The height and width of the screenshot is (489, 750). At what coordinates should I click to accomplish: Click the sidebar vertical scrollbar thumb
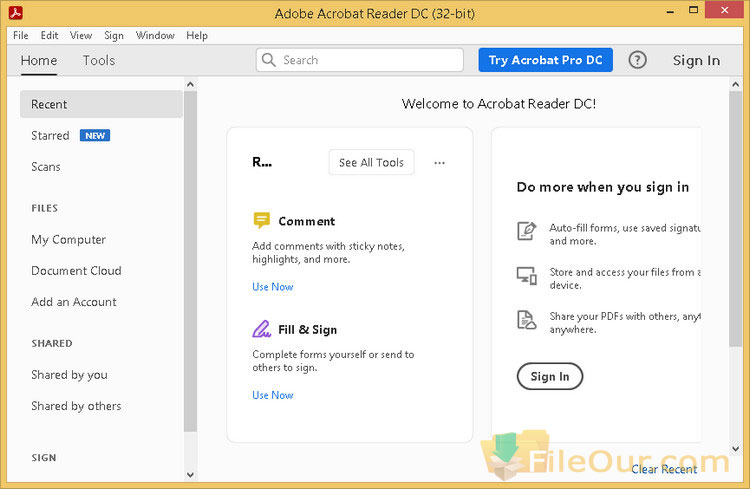[x=190, y=261]
